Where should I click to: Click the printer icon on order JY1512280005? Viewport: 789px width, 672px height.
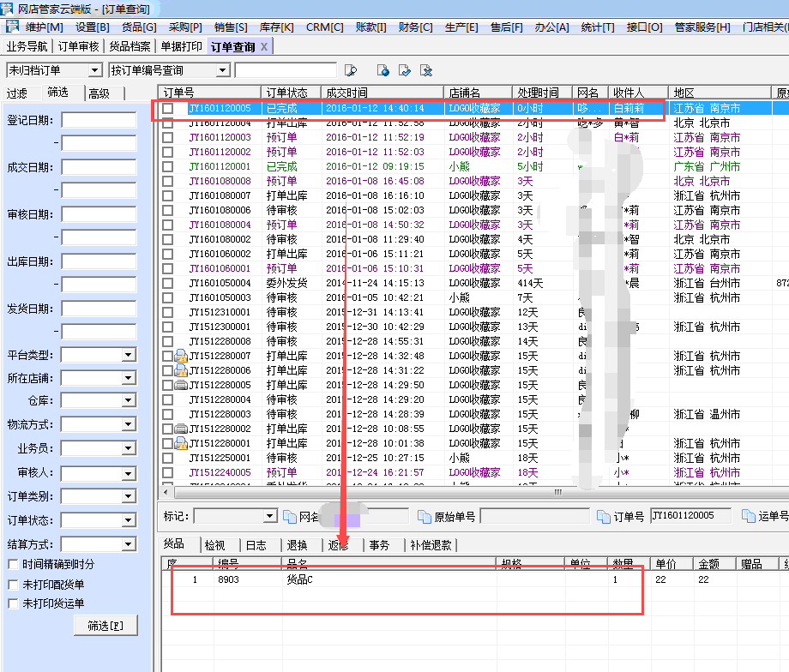[x=181, y=385]
